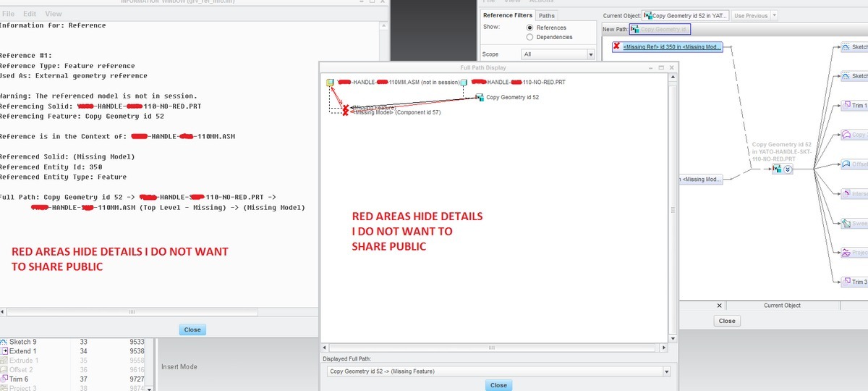This screenshot has width=868, height=391.
Task: Select Intersect node in reference graph
Action: tap(854, 193)
